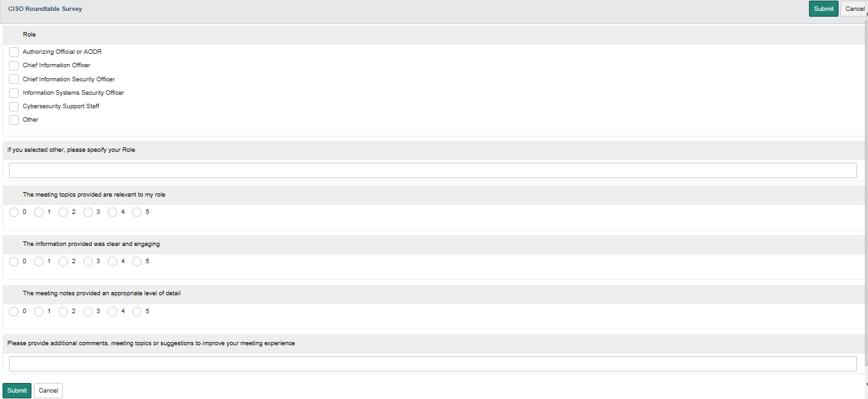
Task: Check the Authorizing Official or AODR box
Action: pyautogui.click(x=14, y=52)
